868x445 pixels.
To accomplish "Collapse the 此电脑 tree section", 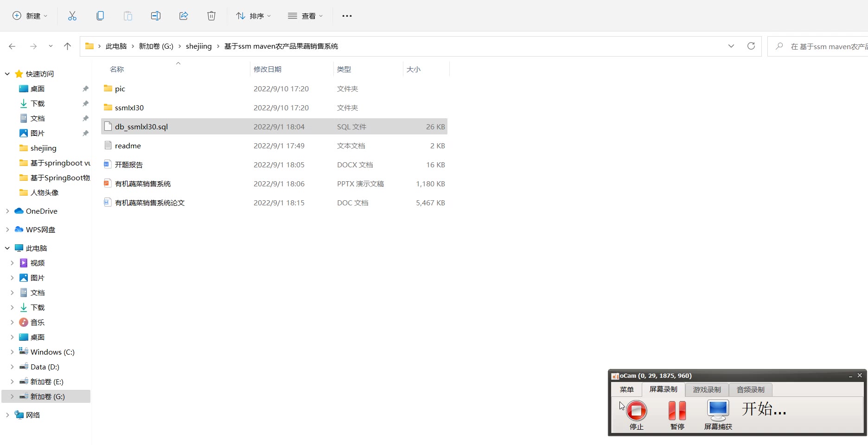I will [x=7, y=248].
